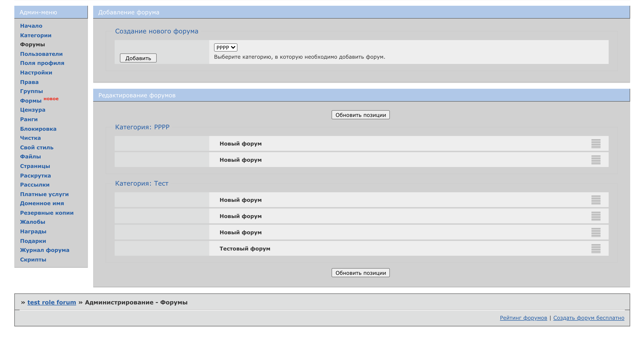Open Цензура in the admin menu
Image resolution: width=644 pixels, height=344 pixels.
pos(32,110)
